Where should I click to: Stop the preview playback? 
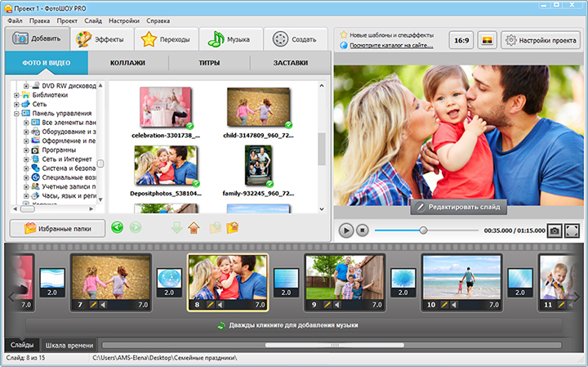click(x=363, y=230)
